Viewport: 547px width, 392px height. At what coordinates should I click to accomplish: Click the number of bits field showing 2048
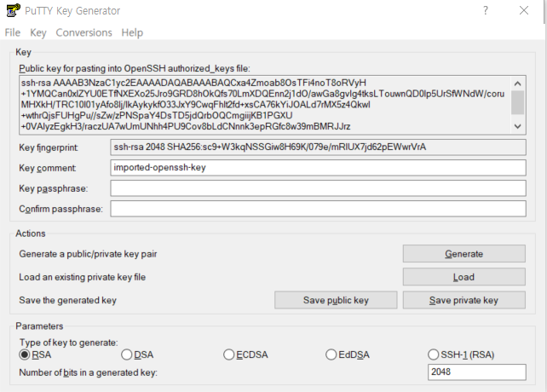(477, 372)
